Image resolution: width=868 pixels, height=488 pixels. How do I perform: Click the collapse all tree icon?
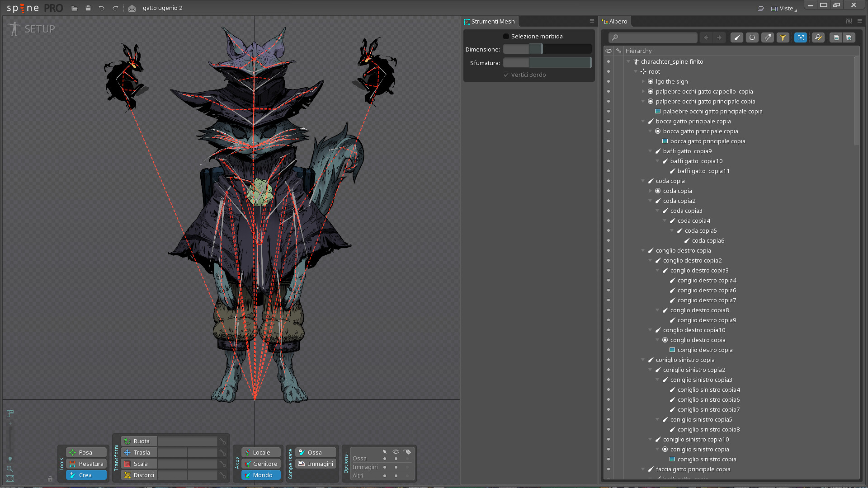[x=836, y=38]
